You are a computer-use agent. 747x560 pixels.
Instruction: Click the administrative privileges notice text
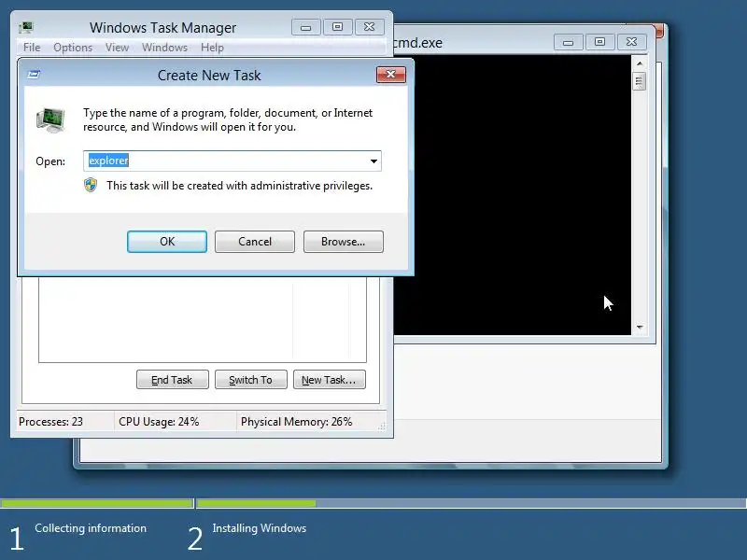[x=239, y=186]
